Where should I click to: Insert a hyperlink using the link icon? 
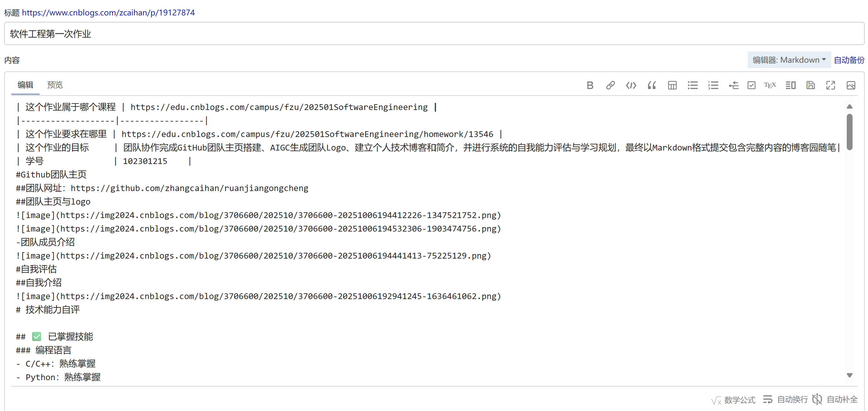(x=610, y=85)
